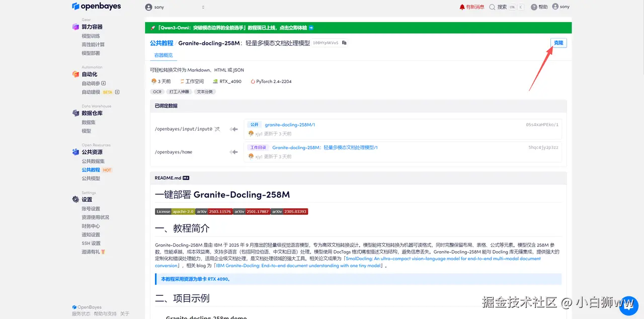The height and width of the screenshot is (319, 644).
Task: Open 模型 under 数据仓库
Action: pos(87,131)
